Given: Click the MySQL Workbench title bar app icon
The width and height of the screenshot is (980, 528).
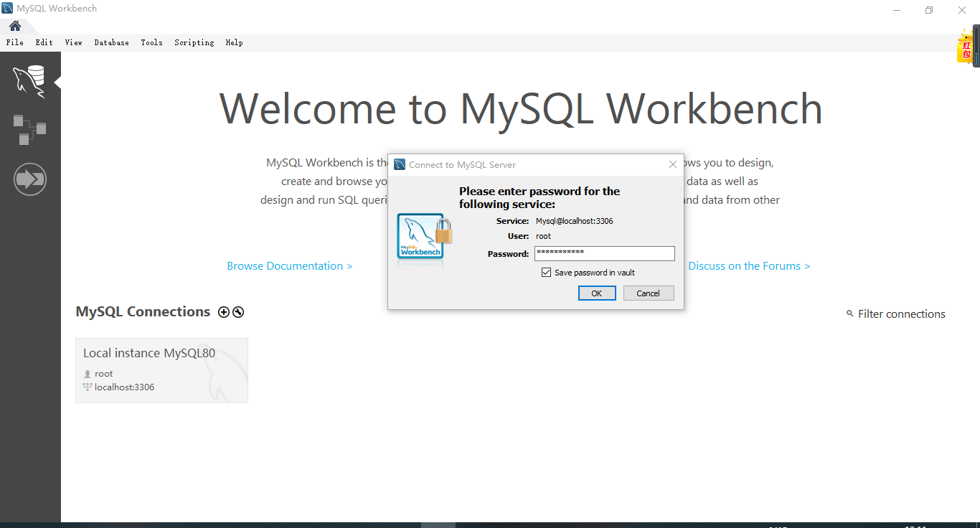Looking at the screenshot, I should pos(7,9).
